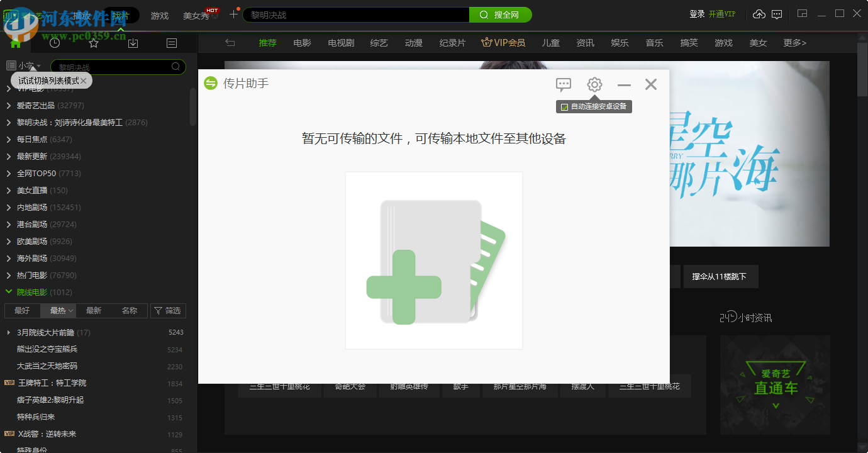Click the cloud sync icon at top right
This screenshot has width=868, height=453.
pyautogui.click(x=759, y=13)
